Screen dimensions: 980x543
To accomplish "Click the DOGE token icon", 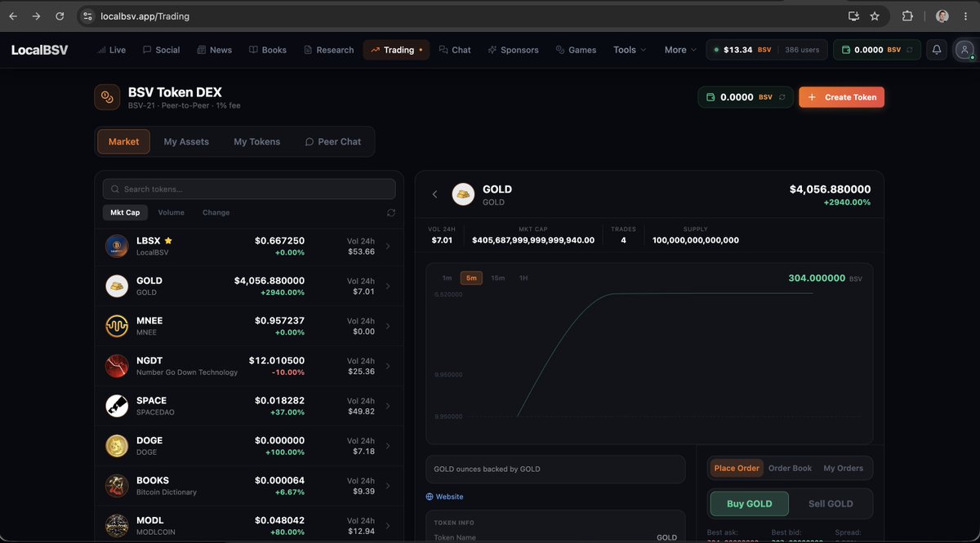I will coord(117,446).
